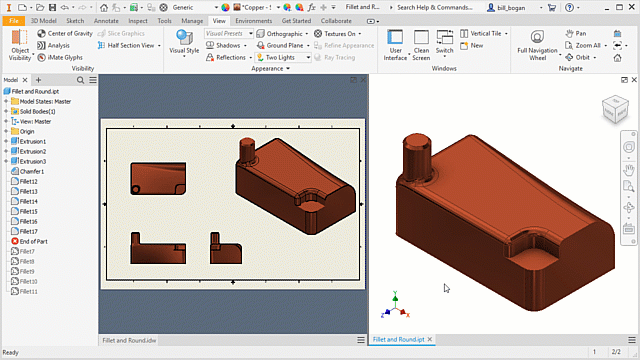Click the appearance color wheel swatch
The width and height of the screenshot is (640, 360).
(225, 7)
